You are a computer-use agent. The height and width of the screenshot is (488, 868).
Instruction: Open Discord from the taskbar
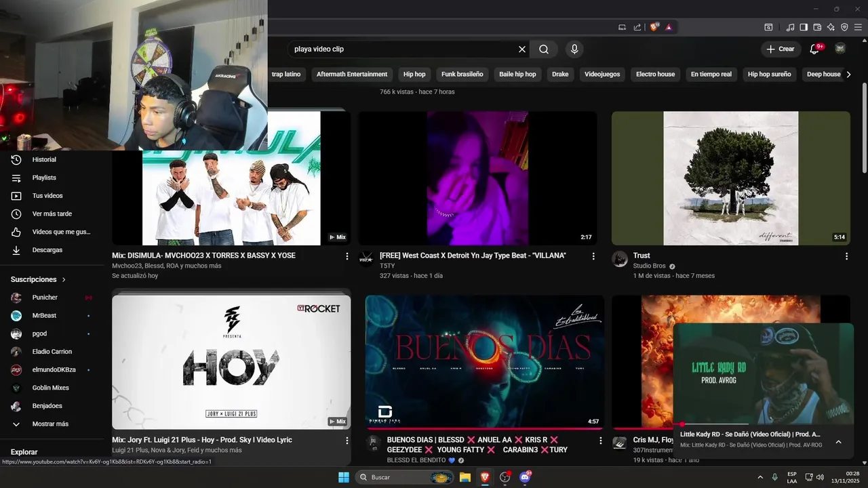point(524,477)
